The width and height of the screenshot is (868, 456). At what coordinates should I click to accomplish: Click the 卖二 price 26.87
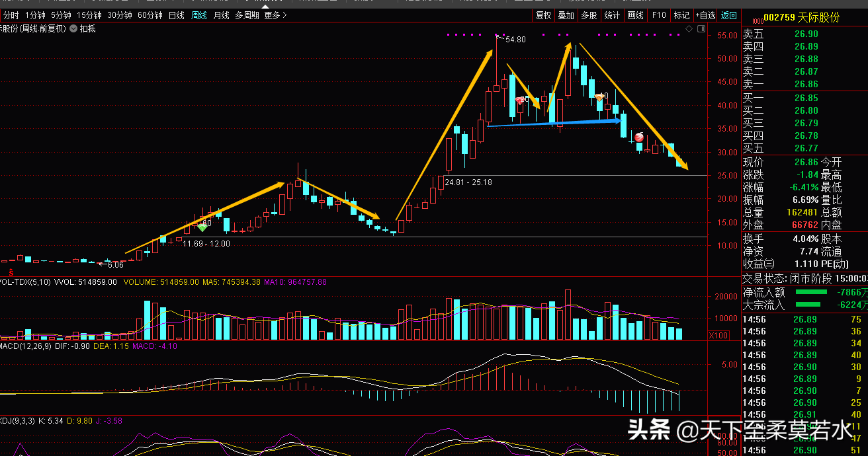tap(806, 72)
